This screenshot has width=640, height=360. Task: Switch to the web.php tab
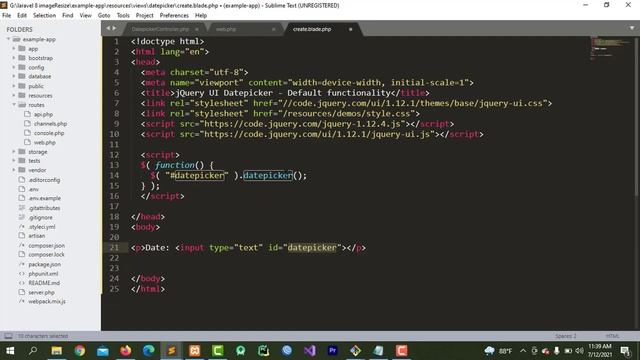click(x=226, y=29)
